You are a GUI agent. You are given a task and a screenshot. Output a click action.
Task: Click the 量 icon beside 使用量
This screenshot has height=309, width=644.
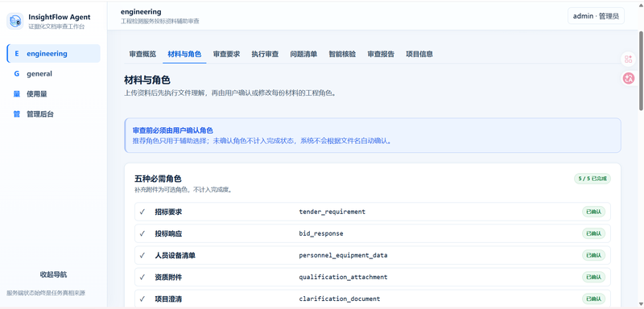16,94
